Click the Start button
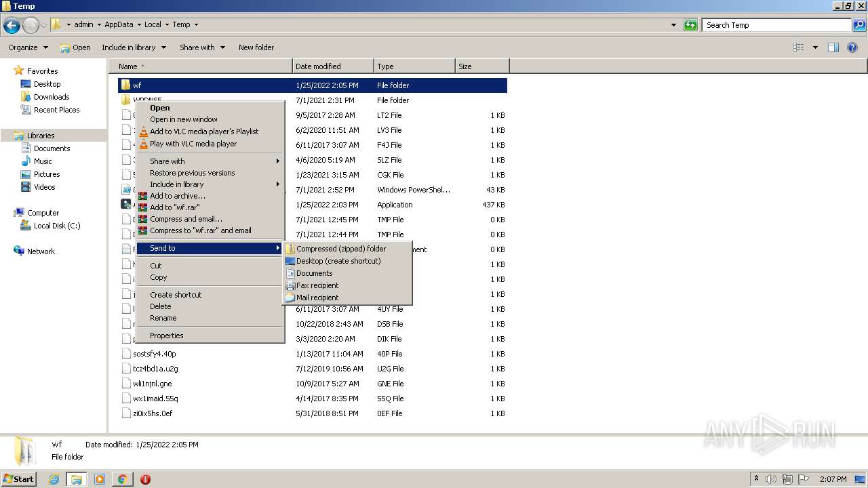The width and height of the screenshot is (868, 488). [x=18, y=479]
